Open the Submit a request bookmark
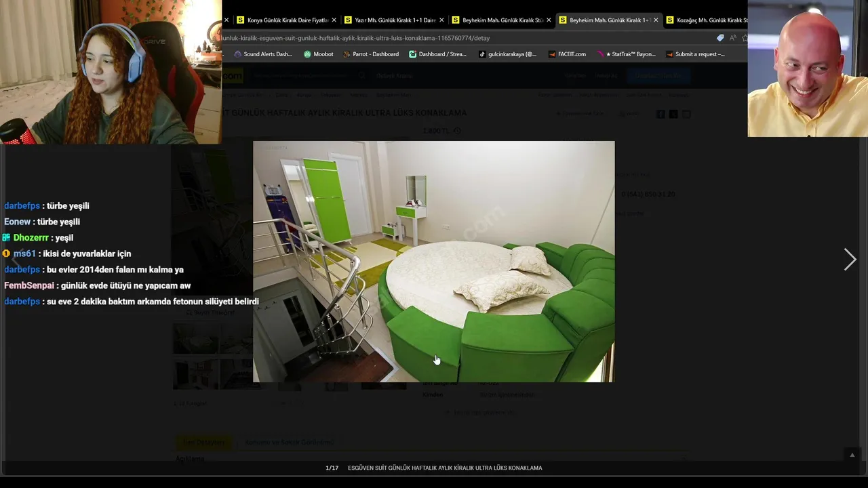Viewport: 868px width, 488px height. 696,54
